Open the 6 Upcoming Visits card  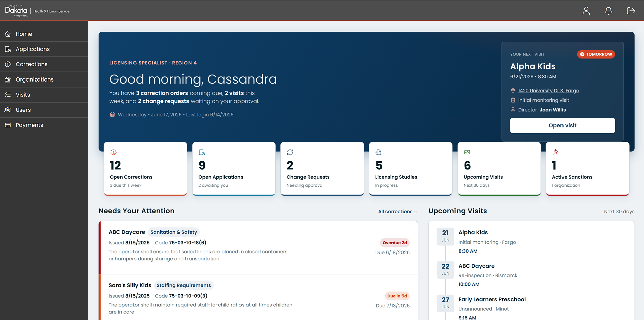click(499, 168)
